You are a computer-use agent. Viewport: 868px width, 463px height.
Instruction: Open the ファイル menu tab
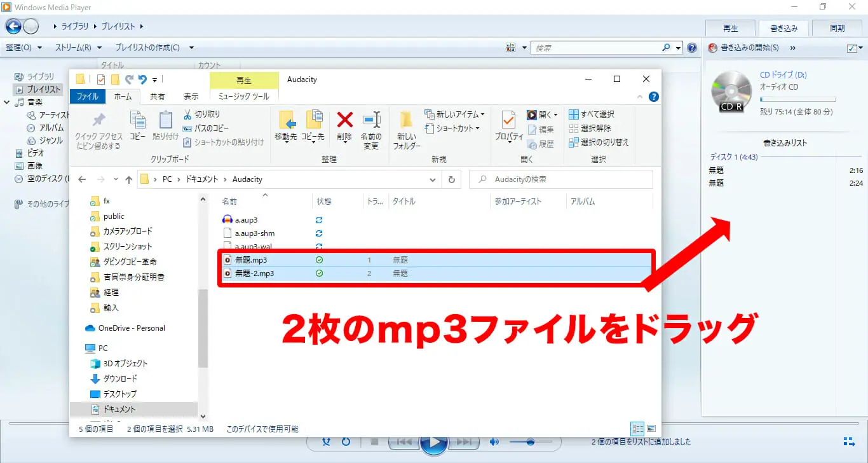click(x=88, y=97)
